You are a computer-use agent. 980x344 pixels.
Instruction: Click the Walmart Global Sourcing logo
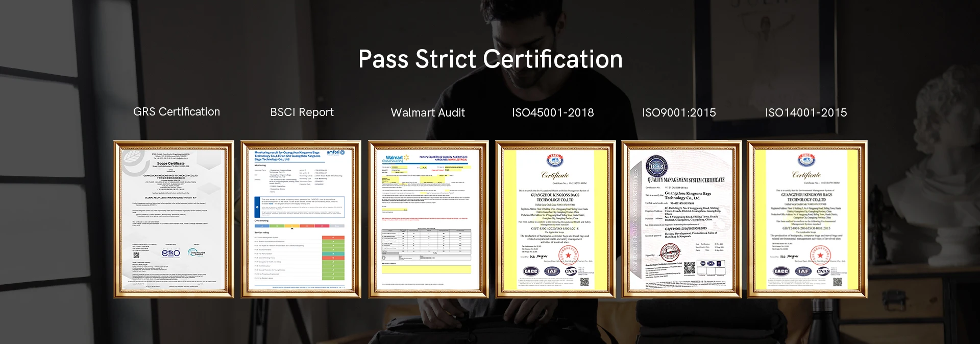396,158
